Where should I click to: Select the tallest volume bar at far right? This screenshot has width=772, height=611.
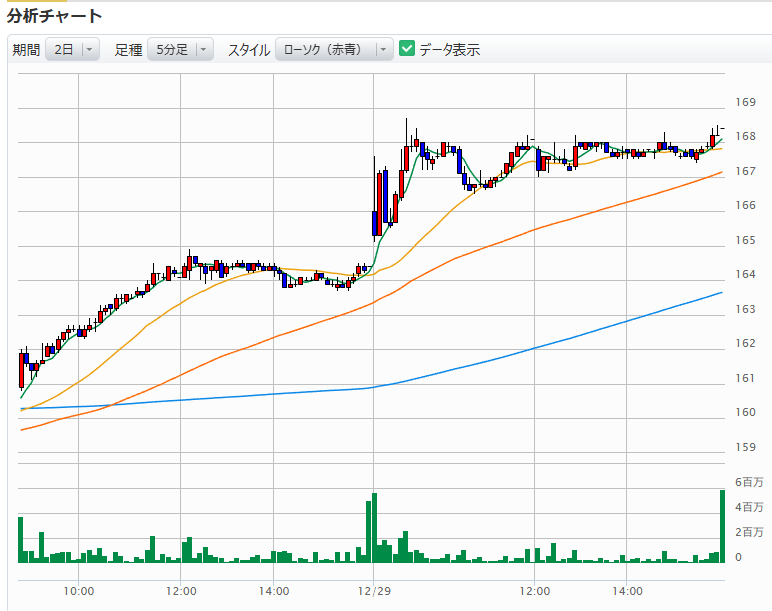tap(721, 525)
